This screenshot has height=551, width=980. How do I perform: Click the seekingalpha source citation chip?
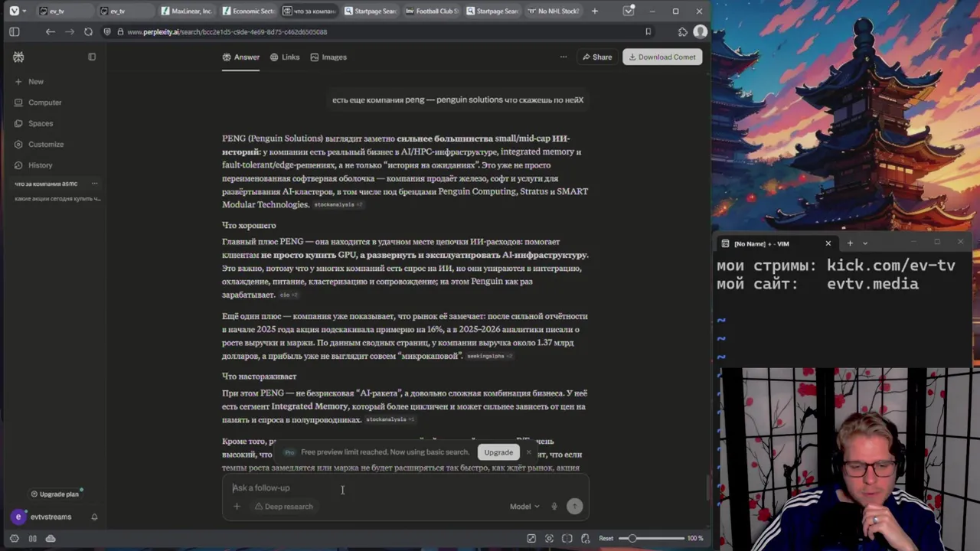tap(490, 357)
